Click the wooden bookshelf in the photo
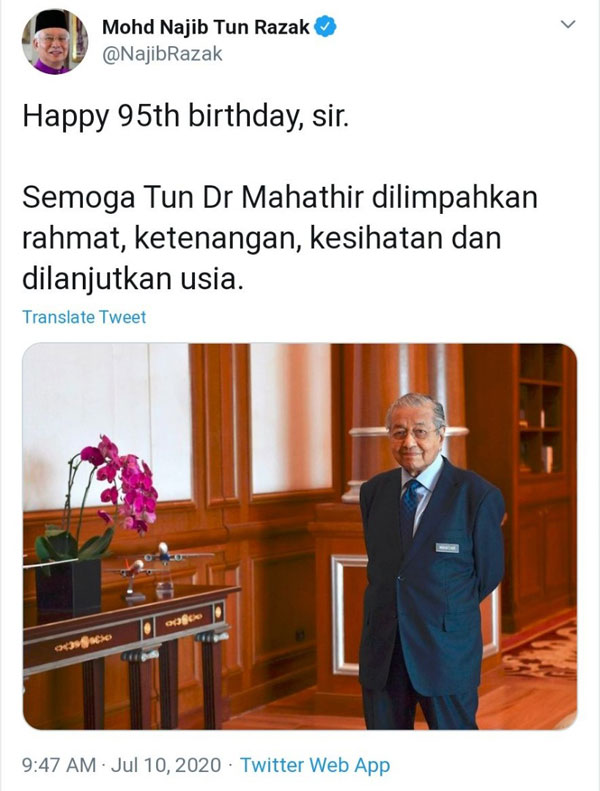The height and width of the screenshot is (791, 600). [541, 410]
